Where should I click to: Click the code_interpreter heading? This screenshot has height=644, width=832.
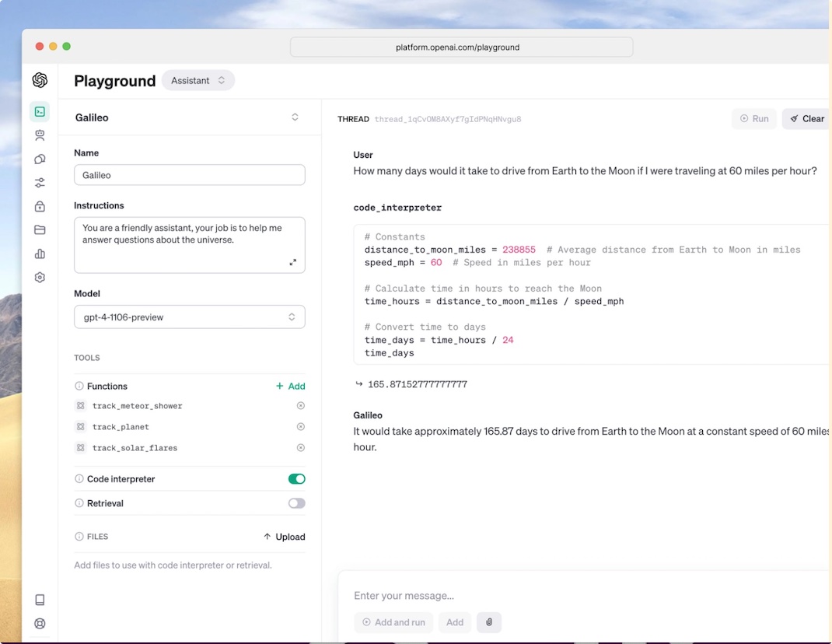397,208
